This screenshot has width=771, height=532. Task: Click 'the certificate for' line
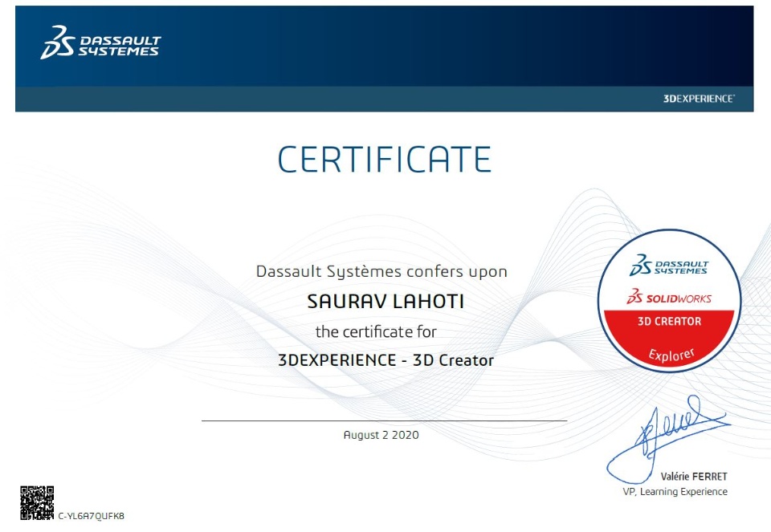pos(376,332)
